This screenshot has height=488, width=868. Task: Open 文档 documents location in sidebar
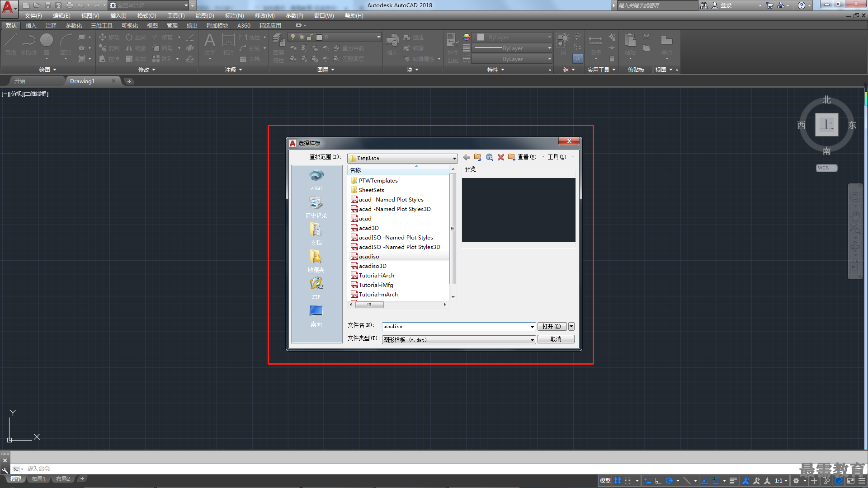click(x=316, y=234)
